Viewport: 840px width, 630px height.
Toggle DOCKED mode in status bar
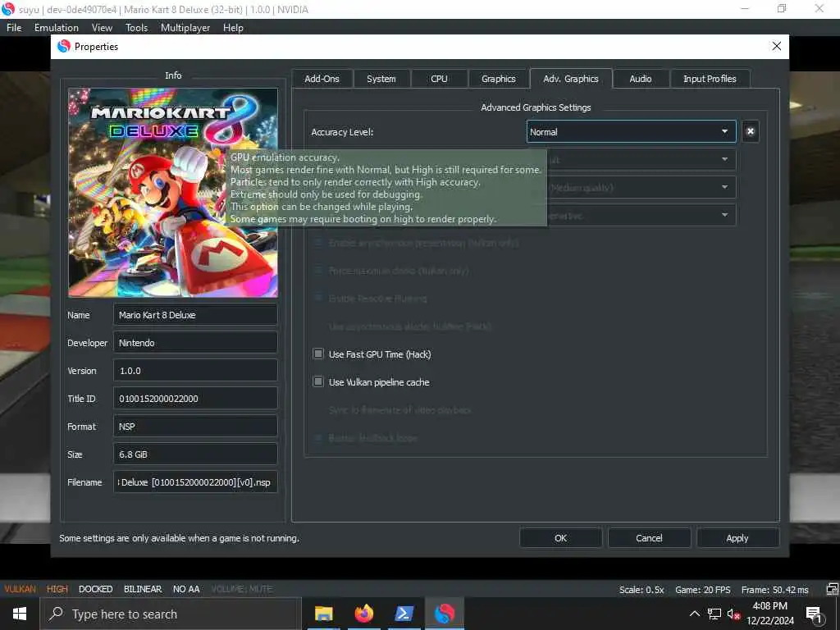pos(96,589)
